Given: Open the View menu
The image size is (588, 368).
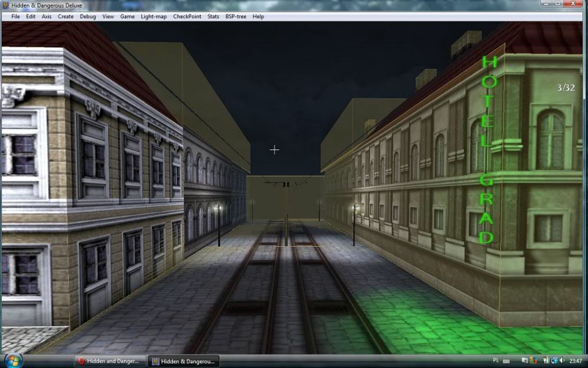Looking at the screenshot, I should click(x=108, y=16).
